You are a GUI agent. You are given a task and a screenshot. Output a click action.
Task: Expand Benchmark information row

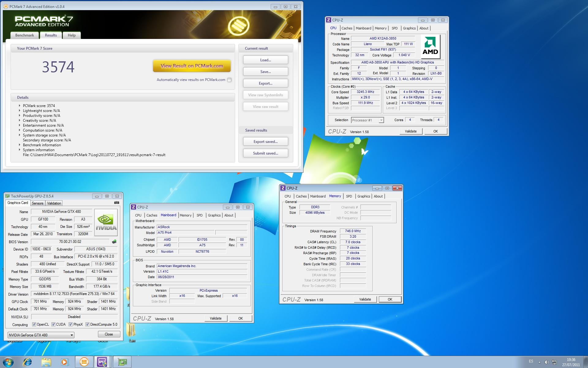click(20, 145)
